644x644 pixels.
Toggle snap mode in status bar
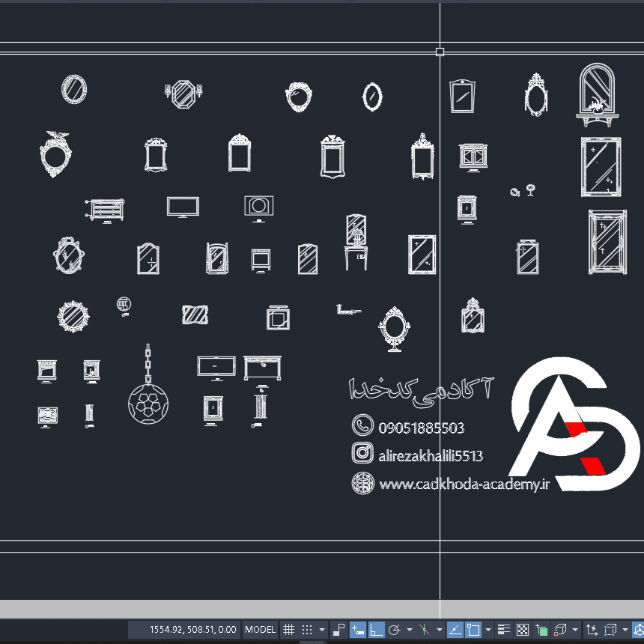pyautogui.click(x=307, y=629)
